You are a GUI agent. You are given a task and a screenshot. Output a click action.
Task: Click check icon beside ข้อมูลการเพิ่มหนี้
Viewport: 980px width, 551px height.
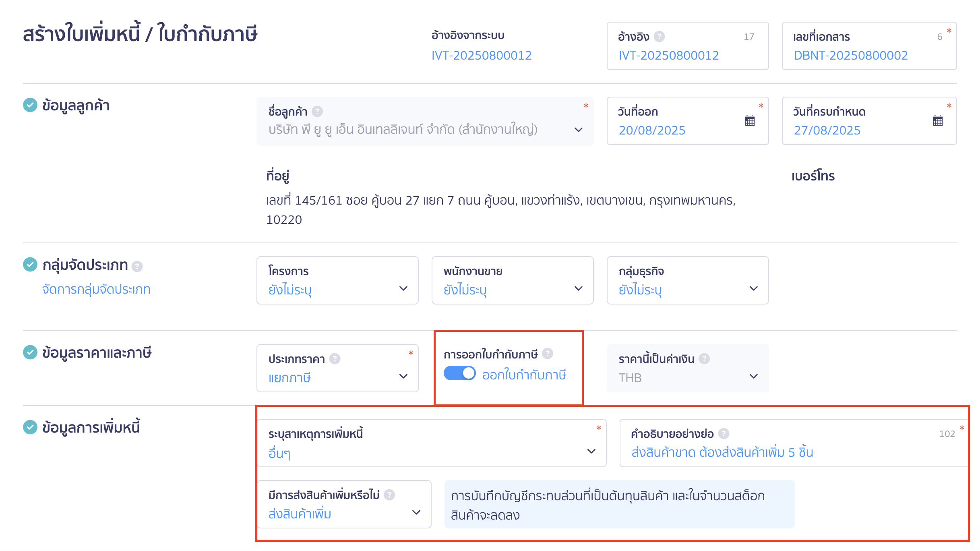tap(30, 427)
